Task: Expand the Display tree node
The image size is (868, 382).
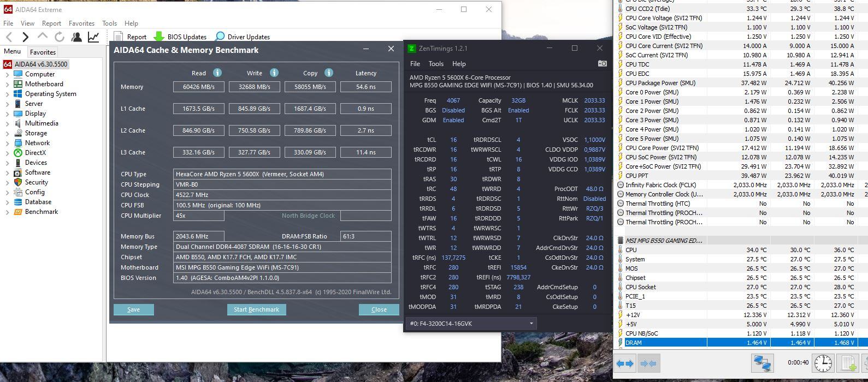Action: pyautogui.click(x=7, y=114)
